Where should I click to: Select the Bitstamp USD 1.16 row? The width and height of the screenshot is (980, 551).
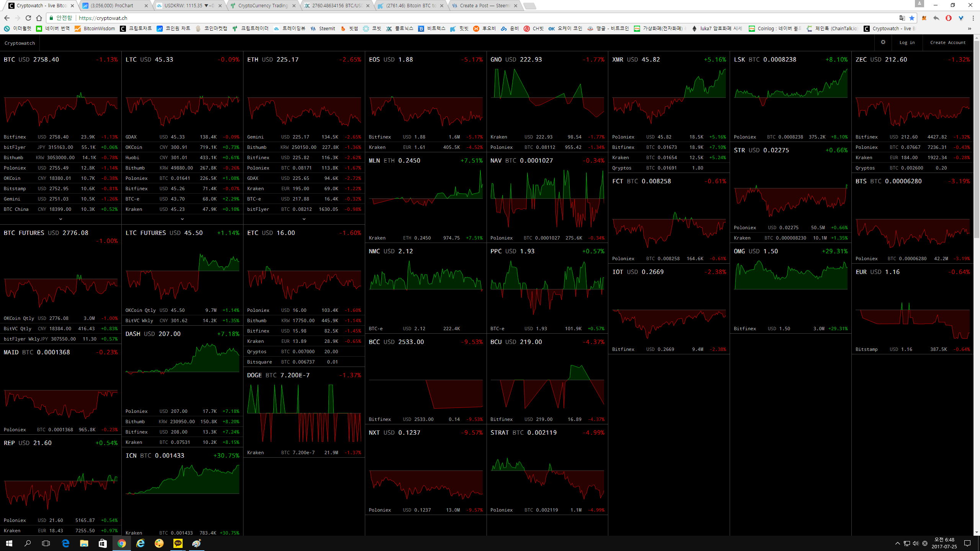pyautogui.click(x=913, y=349)
